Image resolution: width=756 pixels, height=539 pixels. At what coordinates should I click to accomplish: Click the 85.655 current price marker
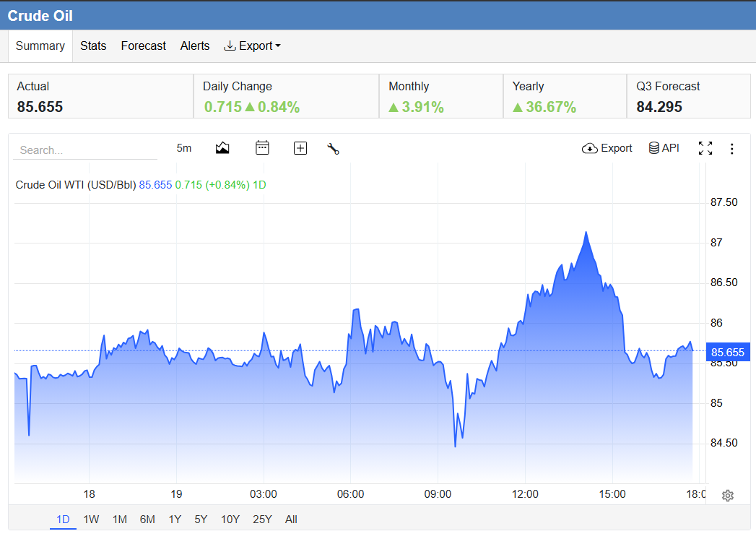pos(728,353)
